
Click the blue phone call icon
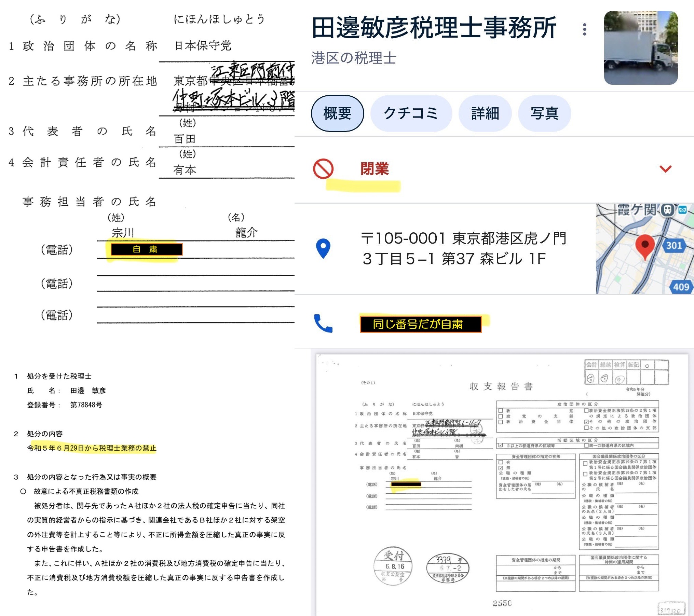pos(323,323)
